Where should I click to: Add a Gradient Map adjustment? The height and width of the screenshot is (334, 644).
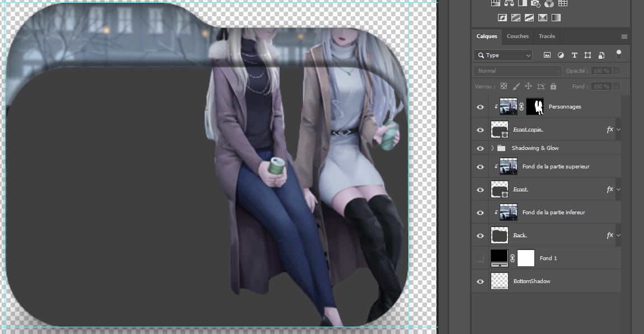pyautogui.click(x=556, y=18)
